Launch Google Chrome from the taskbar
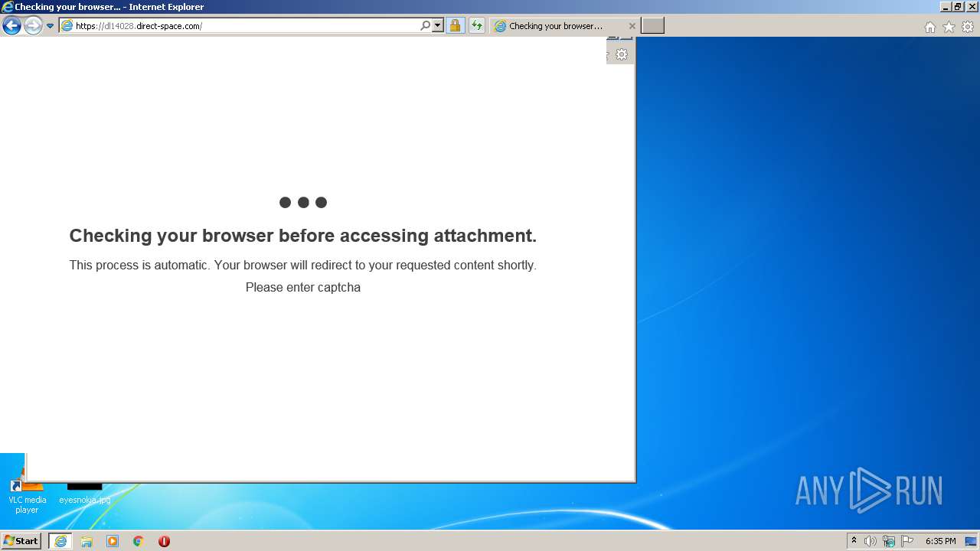Image resolution: width=980 pixels, height=551 pixels. coord(139,541)
